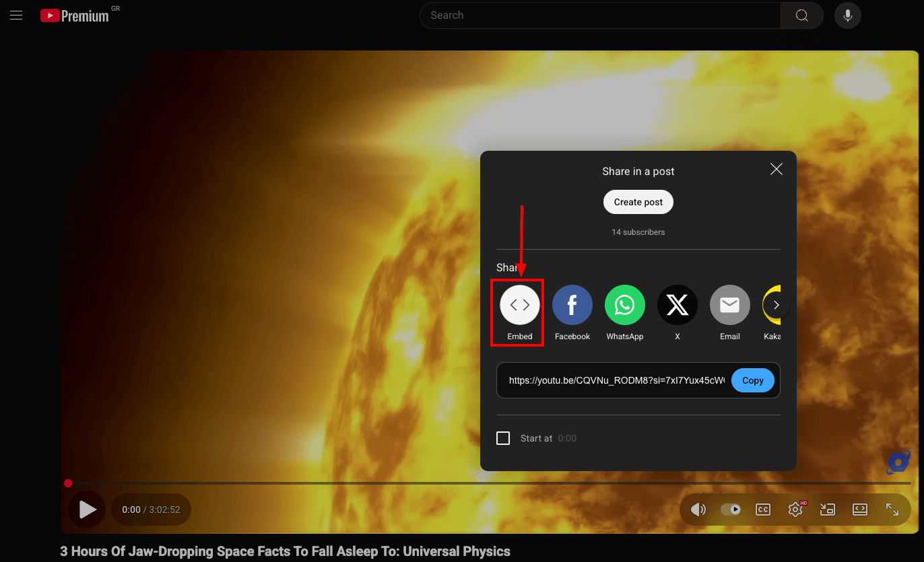Go to YouTube Premium home logo
Viewport: 924px width, 562px height.
[x=74, y=15]
